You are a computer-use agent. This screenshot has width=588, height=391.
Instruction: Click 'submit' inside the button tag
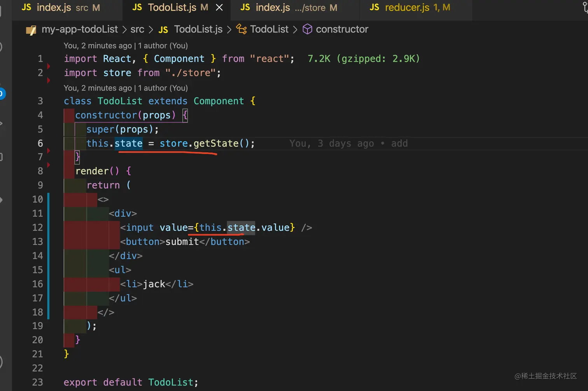pyautogui.click(x=182, y=242)
